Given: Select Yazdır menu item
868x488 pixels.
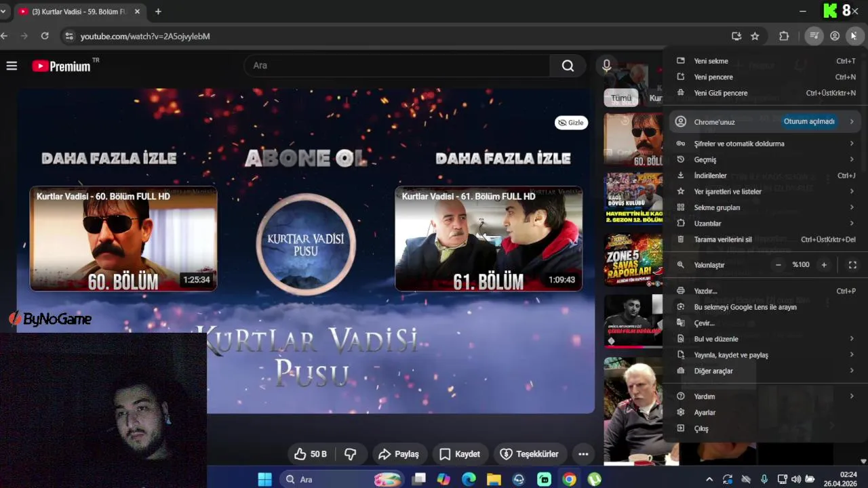Looking at the screenshot, I should [765, 291].
